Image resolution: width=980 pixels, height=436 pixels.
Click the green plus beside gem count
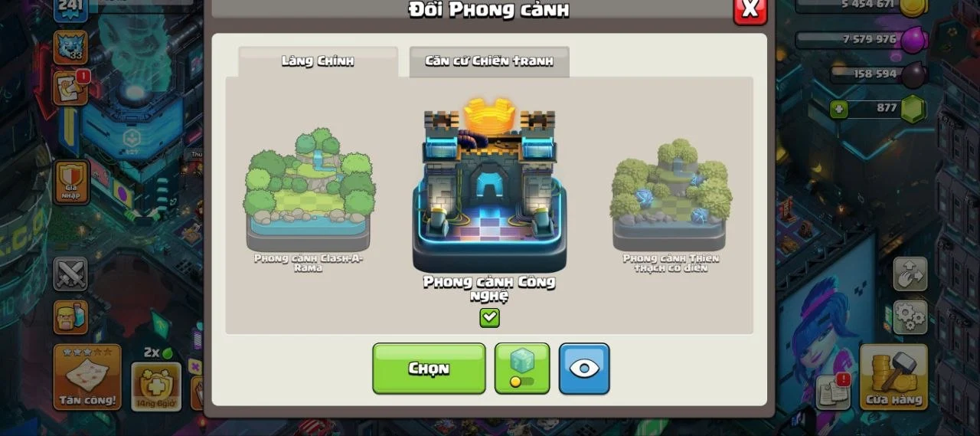click(x=839, y=110)
